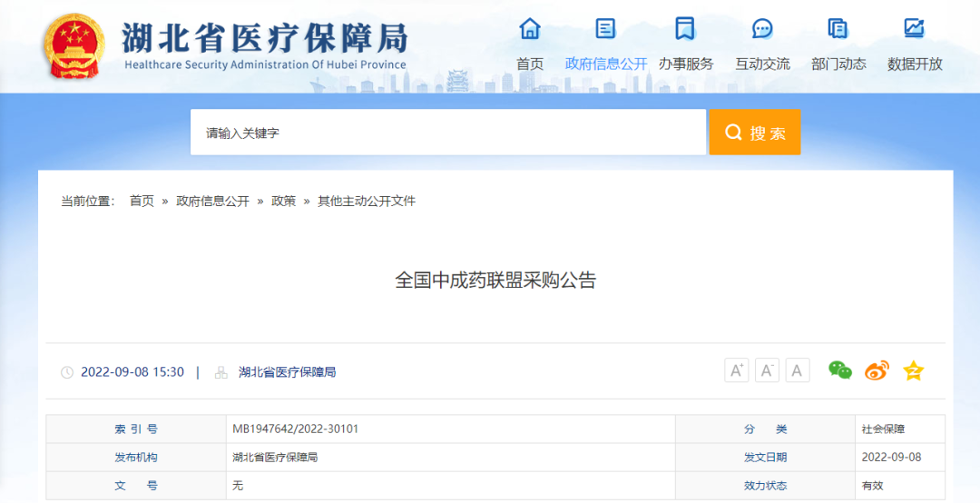Open the 首页 navigation menu item
The width and height of the screenshot is (980, 503).
click(x=530, y=64)
